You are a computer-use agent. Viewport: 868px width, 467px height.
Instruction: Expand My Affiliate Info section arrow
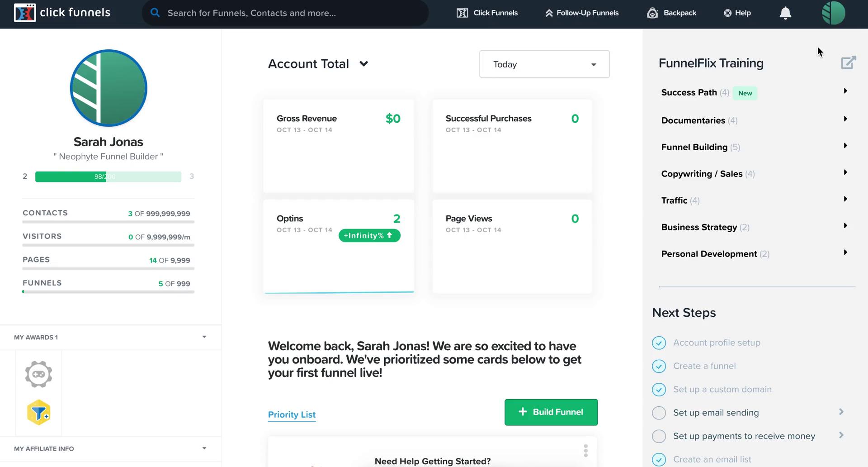pos(204,448)
